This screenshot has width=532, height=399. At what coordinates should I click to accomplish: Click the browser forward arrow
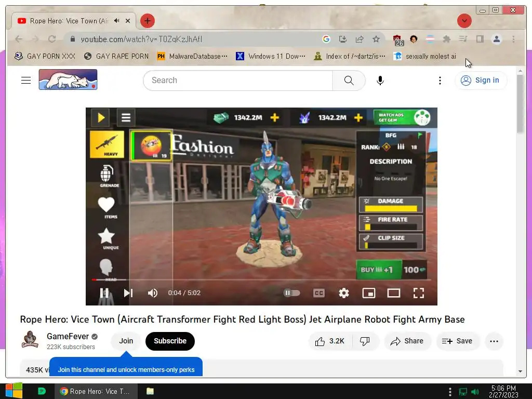pos(35,39)
